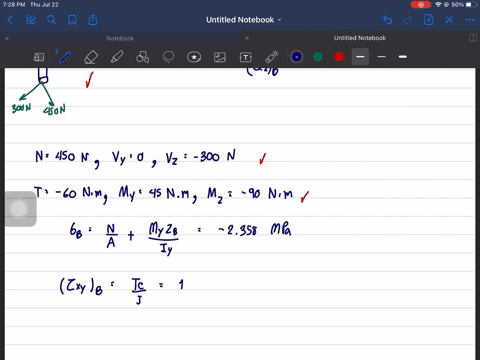Image resolution: width=480 pixels, height=360 pixels.
Task: Select the Highlighter tool
Action: click(x=117, y=57)
